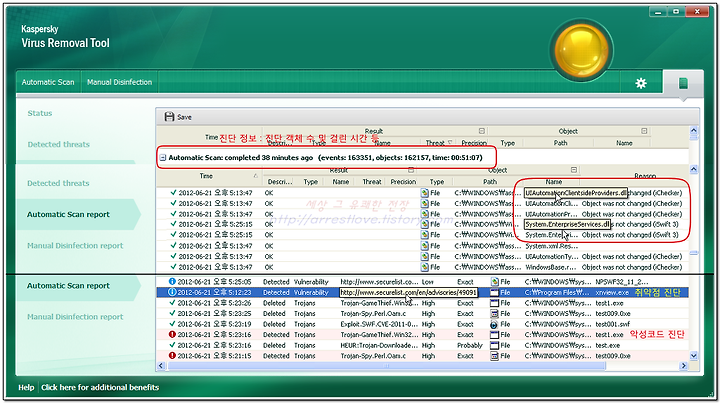Click the 5:23:19 timestamp cell
Image resolution: width=720 pixels, height=403 pixels.
click(x=214, y=324)
